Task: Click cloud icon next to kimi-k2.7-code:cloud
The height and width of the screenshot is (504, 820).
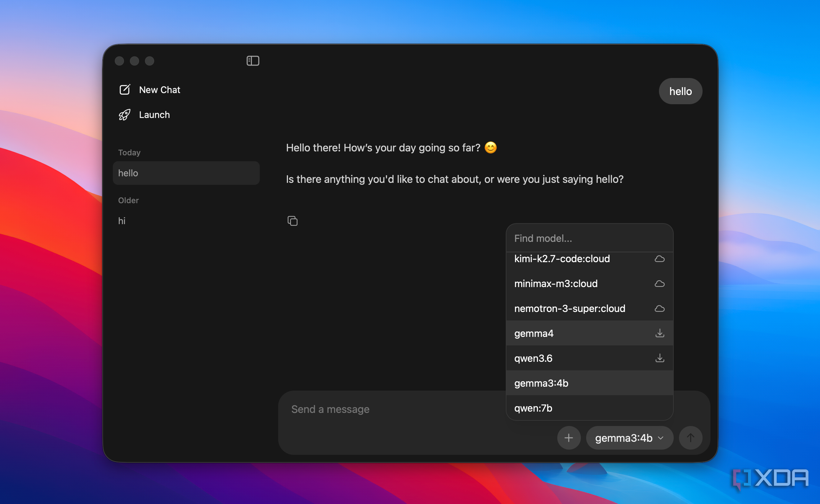Action: pyautogui.click(x=660, y=259)
